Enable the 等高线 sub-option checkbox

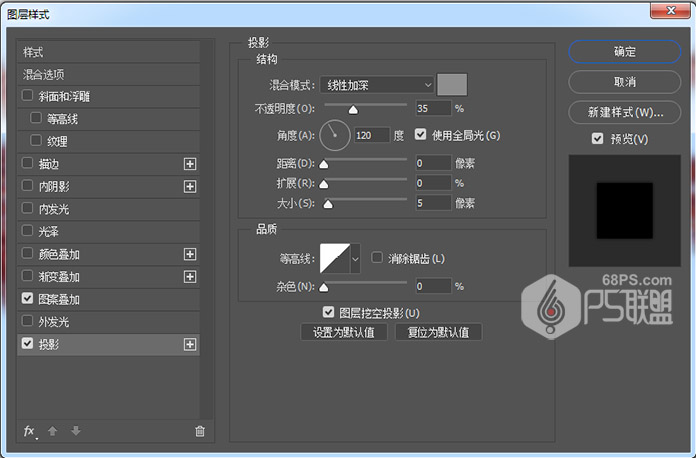[x=36, y=118]
